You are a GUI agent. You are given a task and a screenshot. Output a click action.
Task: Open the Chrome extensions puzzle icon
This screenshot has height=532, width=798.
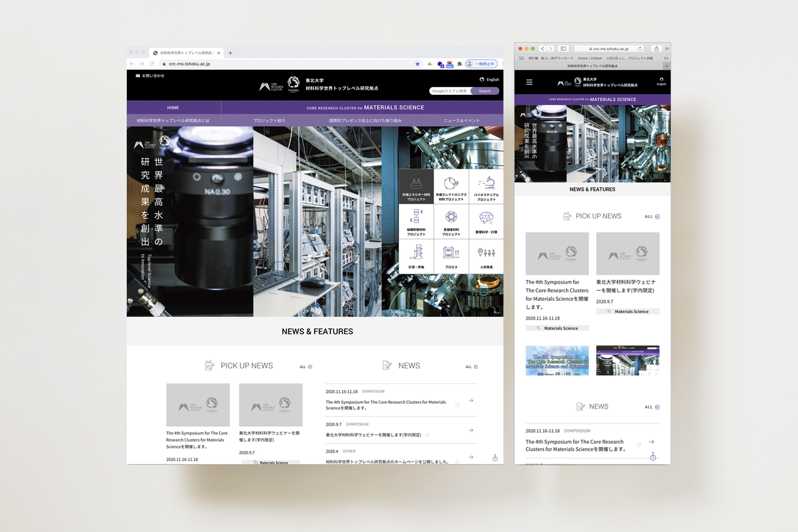460,64
